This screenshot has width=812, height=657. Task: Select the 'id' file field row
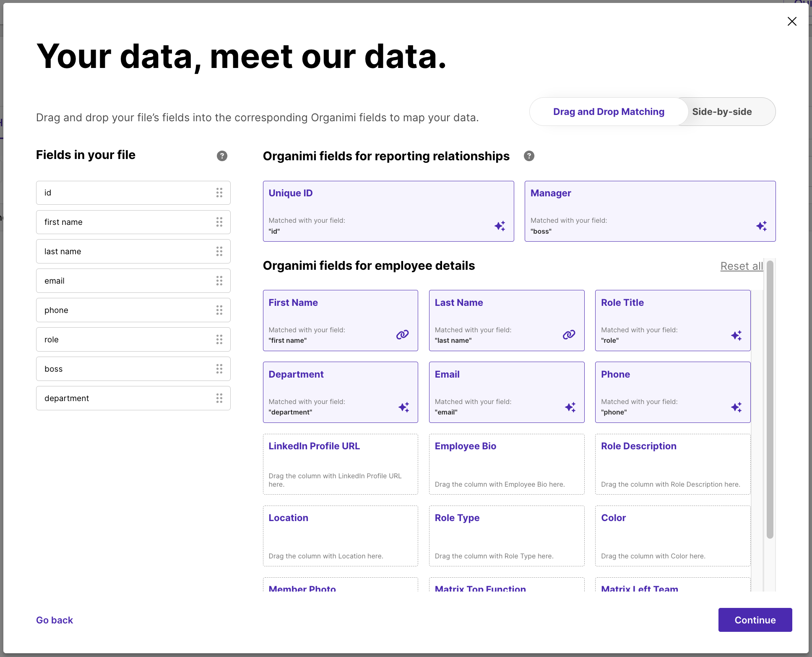point(133,193)
